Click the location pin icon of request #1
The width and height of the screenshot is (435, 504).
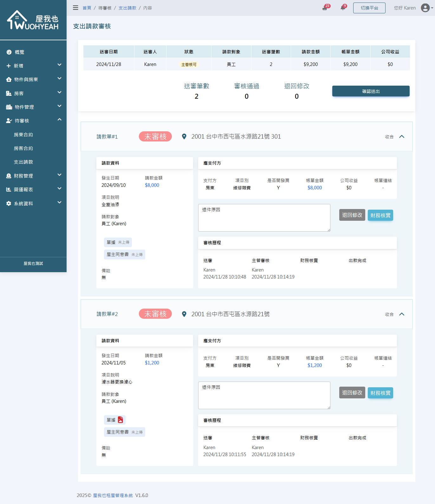click(x=184, y=137)
